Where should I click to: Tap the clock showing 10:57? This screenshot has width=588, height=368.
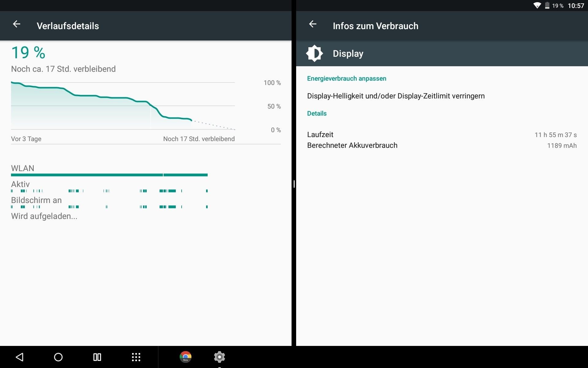(576, 6)
